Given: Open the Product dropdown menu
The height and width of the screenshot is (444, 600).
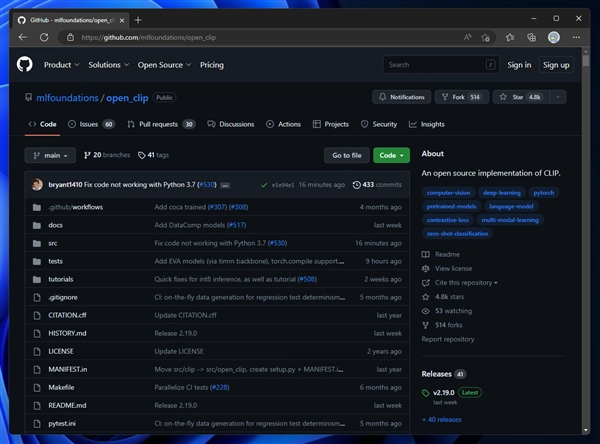Looking at the screenshot, I should pyautogui.click(x=61, y=65).
